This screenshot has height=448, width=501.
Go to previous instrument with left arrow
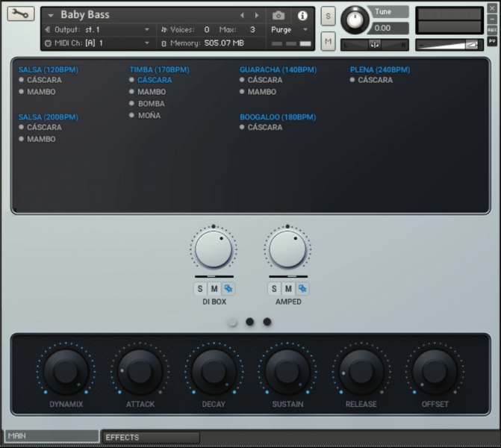[242, 15]
